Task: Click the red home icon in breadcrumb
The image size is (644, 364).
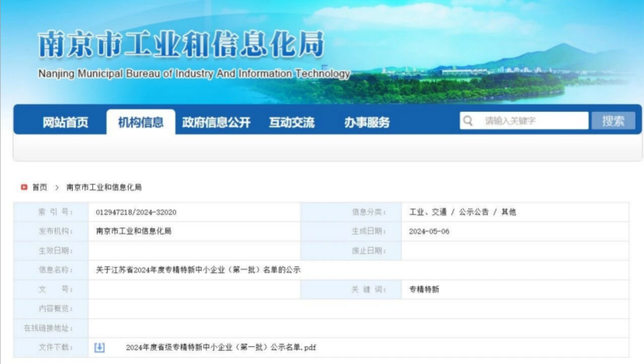Action: pos(24,187)
